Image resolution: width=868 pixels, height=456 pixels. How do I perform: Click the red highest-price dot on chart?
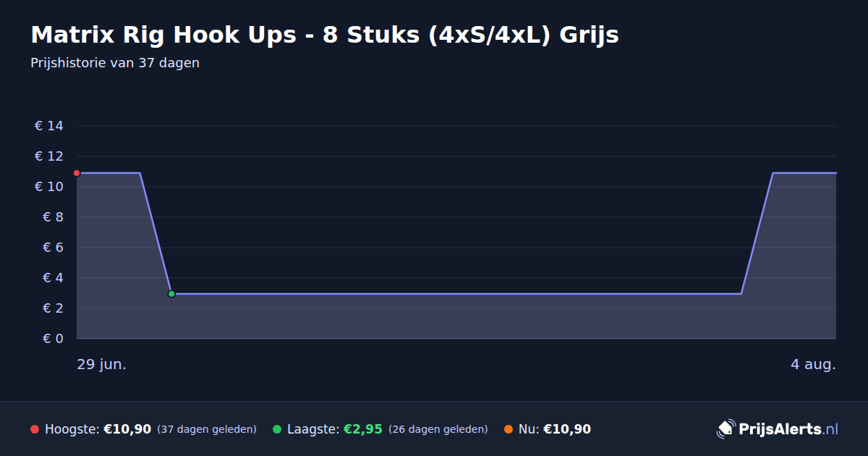(77, 173)
